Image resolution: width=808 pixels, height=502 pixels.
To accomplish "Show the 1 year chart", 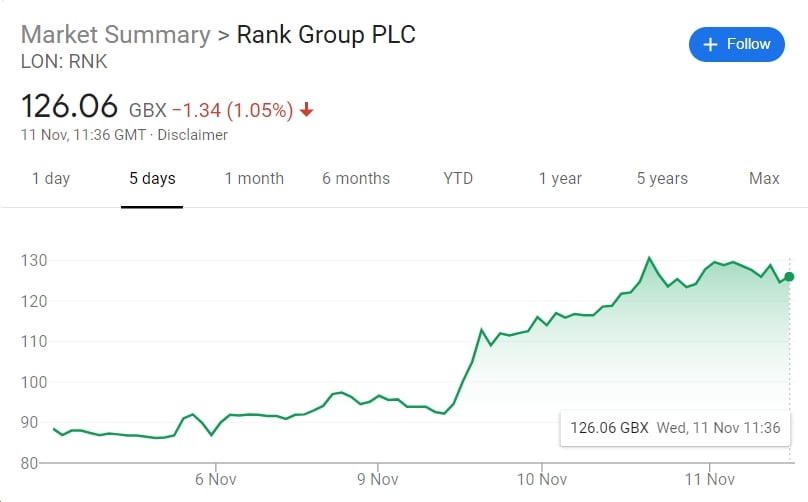I will click(x=560, y=179).
